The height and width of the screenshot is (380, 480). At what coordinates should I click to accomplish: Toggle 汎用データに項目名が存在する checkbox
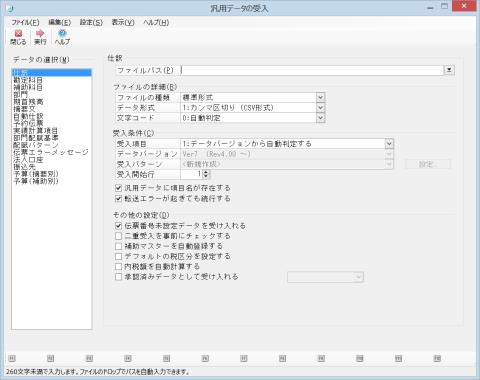[118, 188]
